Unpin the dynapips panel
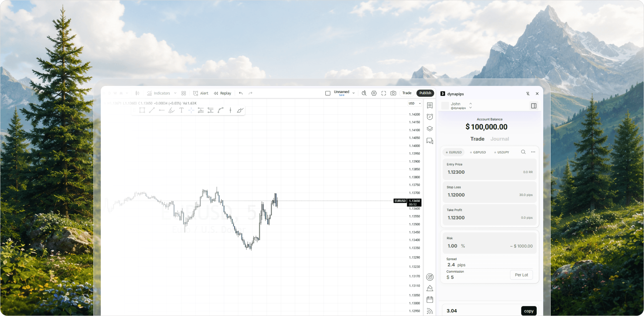Viewport: 644px width, 316px height. (528, 94)
